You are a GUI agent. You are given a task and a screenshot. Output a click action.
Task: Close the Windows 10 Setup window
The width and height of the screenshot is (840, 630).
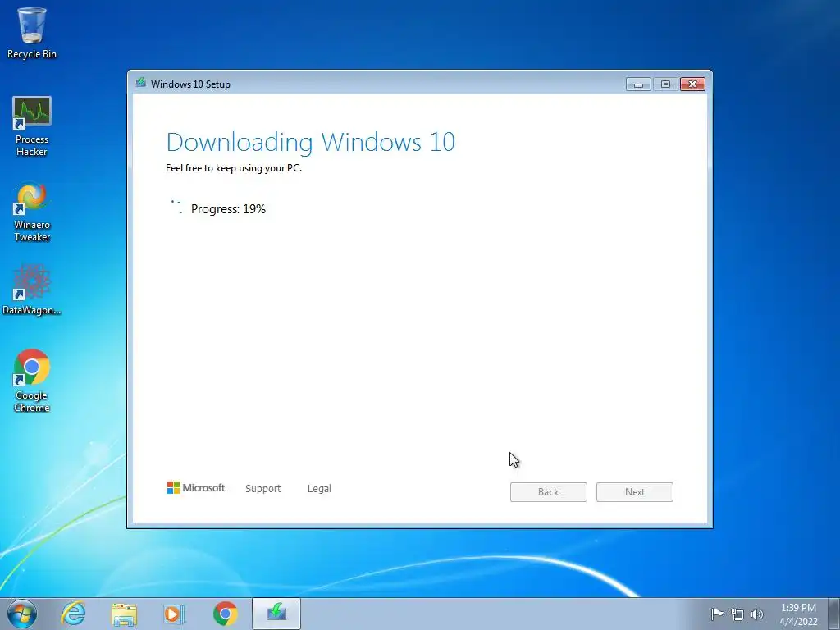pyautogui.click(x=692, y=84)
